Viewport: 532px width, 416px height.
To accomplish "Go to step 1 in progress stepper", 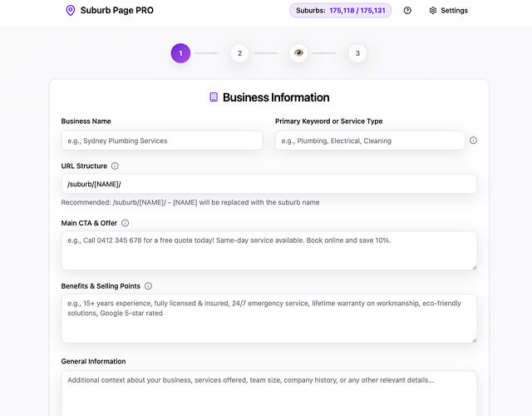I will (180, 53).
